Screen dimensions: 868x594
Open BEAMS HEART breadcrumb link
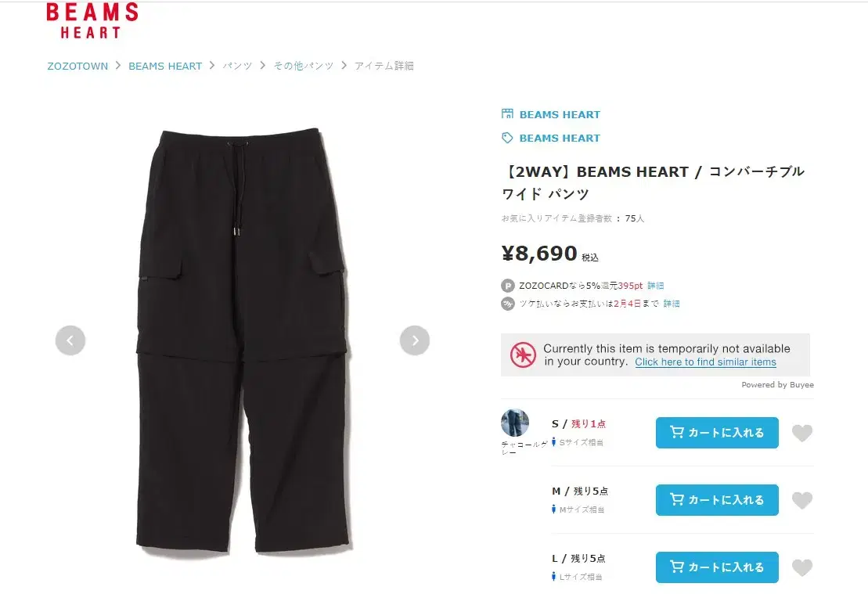pos(165,66)
